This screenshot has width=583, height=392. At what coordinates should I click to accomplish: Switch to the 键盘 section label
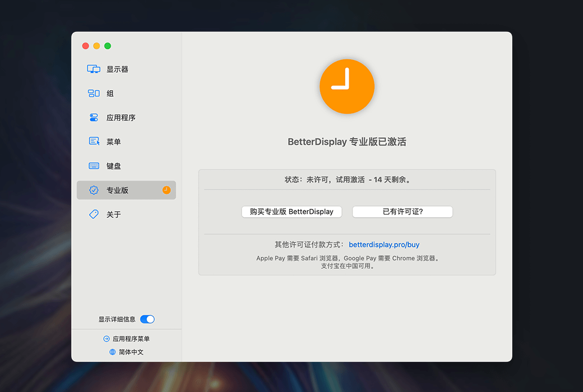(x=114, y=166)
